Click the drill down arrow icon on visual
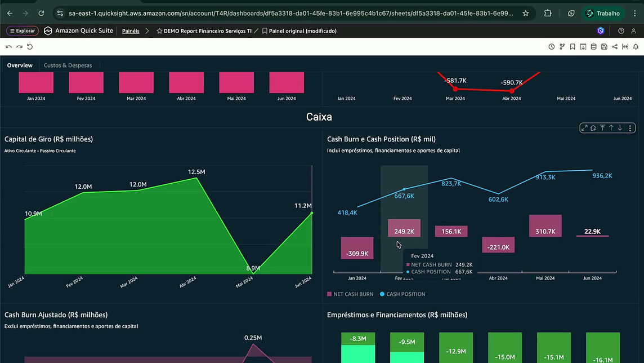Viewport: 644px width, 363px height. point(620,129)
